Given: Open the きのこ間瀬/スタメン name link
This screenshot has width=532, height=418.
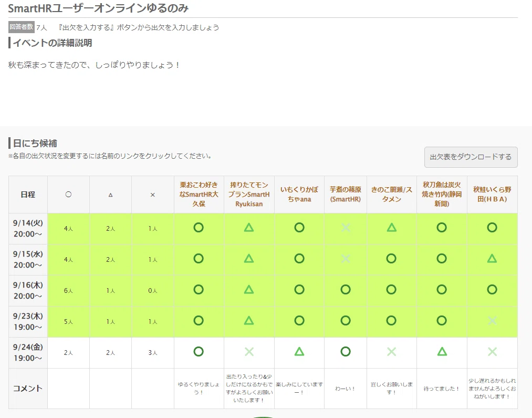Looking at the screenshot, I should (392, 194).
